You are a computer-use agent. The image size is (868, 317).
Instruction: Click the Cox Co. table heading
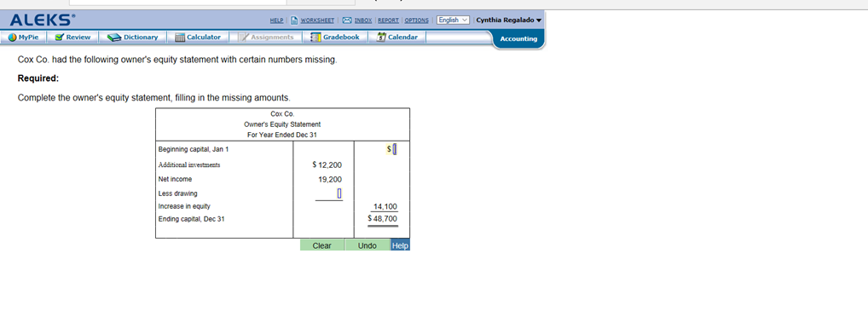tap(282, 114)
